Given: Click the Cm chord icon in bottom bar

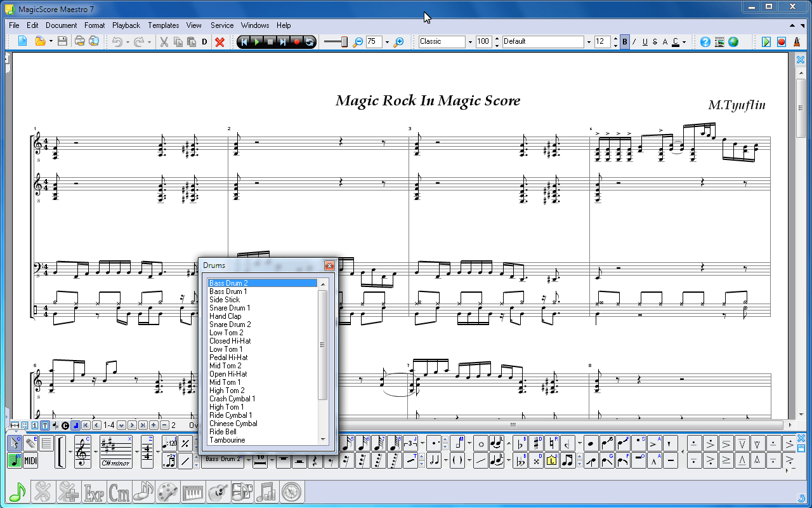Looking at the screenshot, I should click(x=121, y=491).
